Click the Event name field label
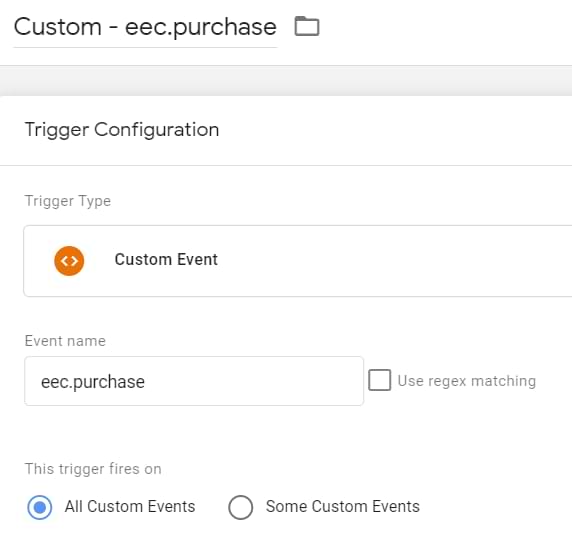 tap(65, 341)
